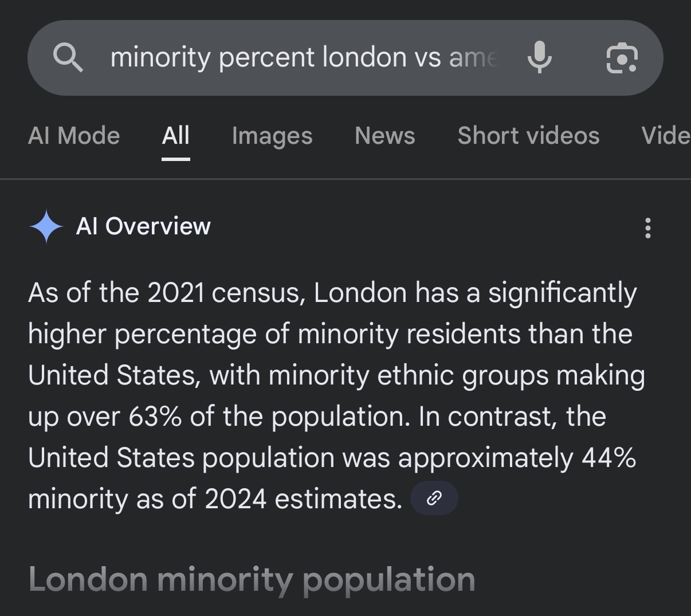
Task: Click the blue AI Overview sparkle icon
Action: point(46,227)
